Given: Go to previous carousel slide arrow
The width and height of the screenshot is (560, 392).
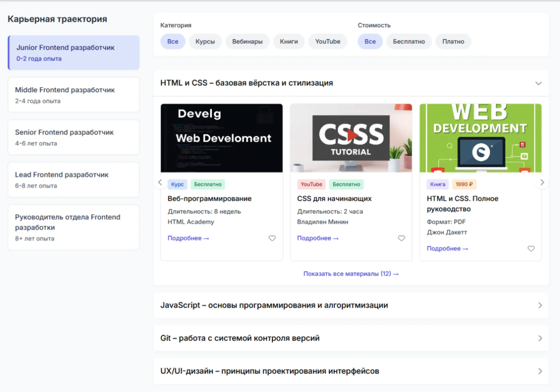Looking at the screenshot, I should coord(160,182).
